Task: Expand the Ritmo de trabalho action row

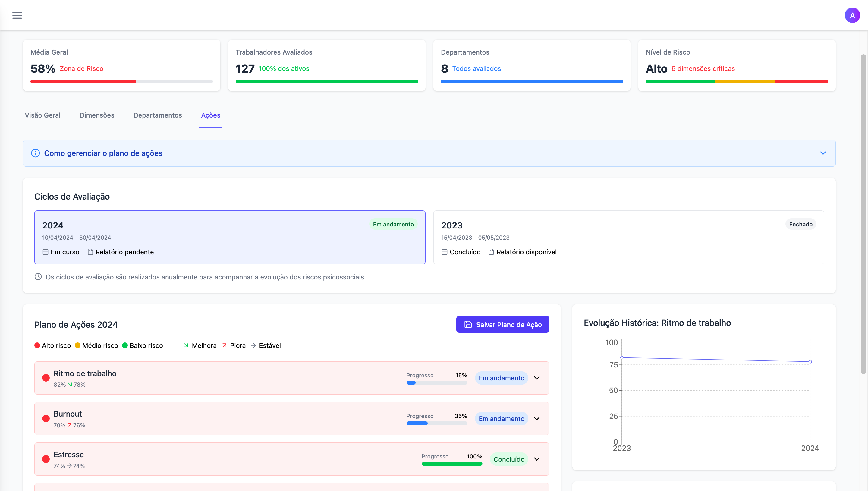Action: pyautogui.click(x=537, y=378)
